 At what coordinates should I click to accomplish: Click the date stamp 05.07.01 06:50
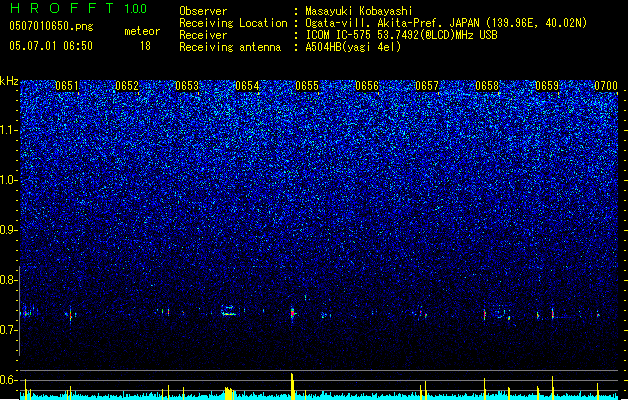51,46
